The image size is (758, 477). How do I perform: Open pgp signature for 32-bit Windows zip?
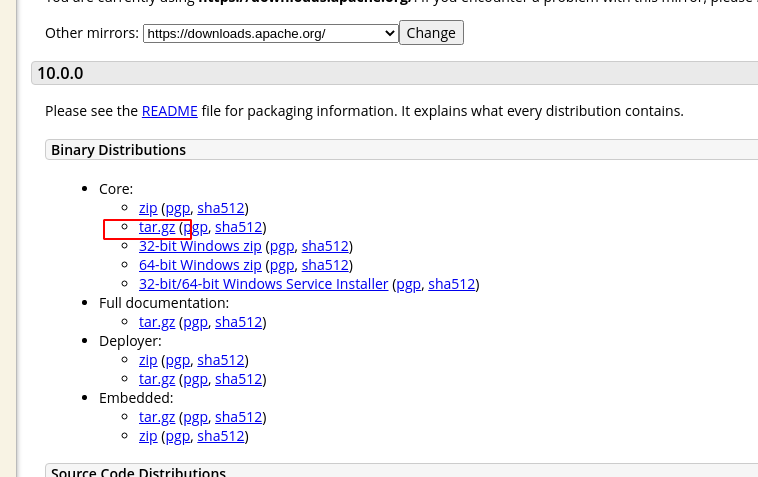(x=282, y=246)
